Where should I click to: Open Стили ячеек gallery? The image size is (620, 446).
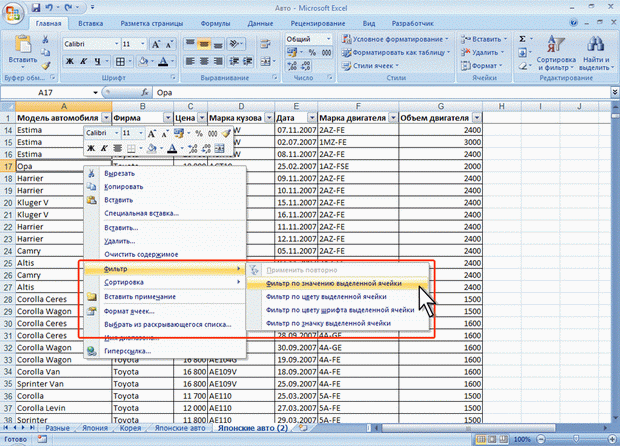pyautogui.click(x=370, y=66)
